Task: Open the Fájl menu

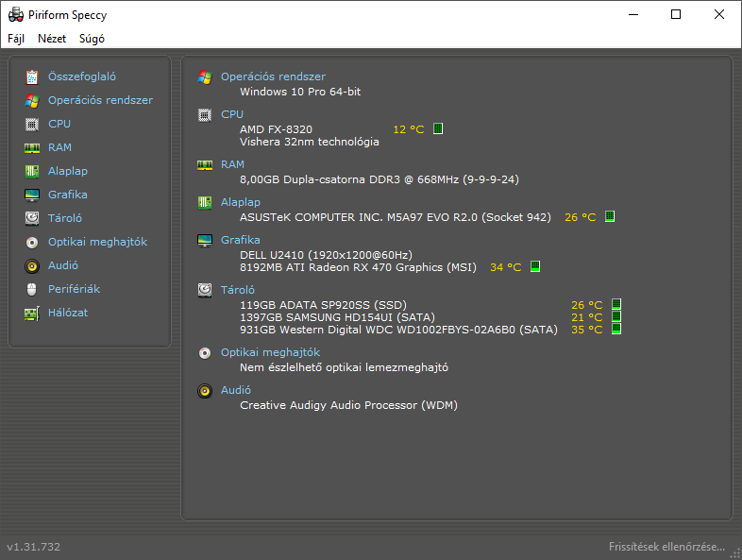Action: (16, 39)
